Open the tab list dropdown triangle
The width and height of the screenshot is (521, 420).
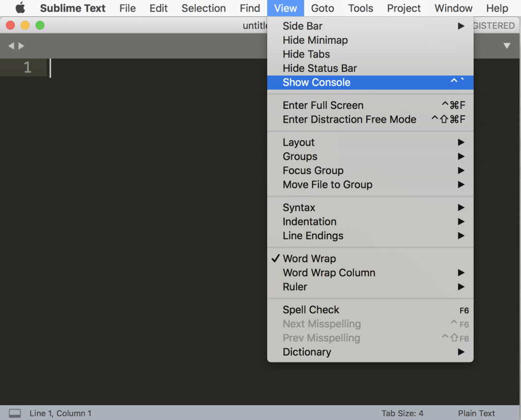(507, 46)
